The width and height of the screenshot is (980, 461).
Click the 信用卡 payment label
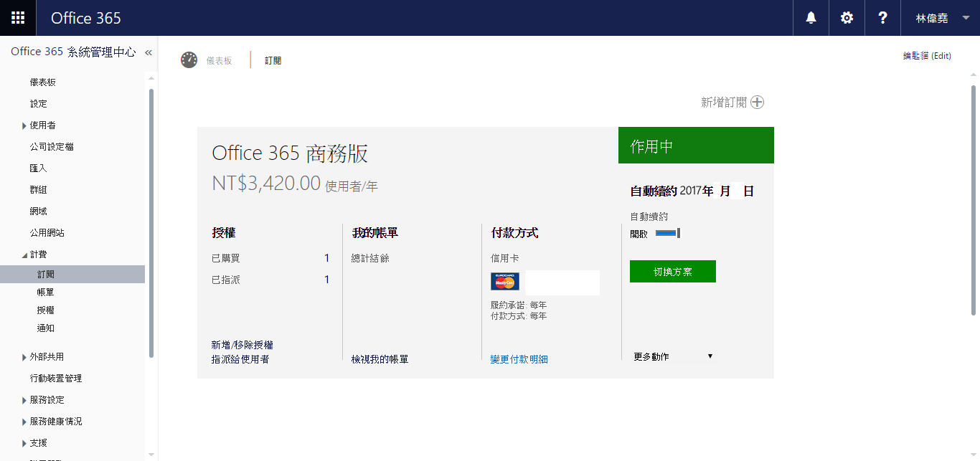click(505, 258)
